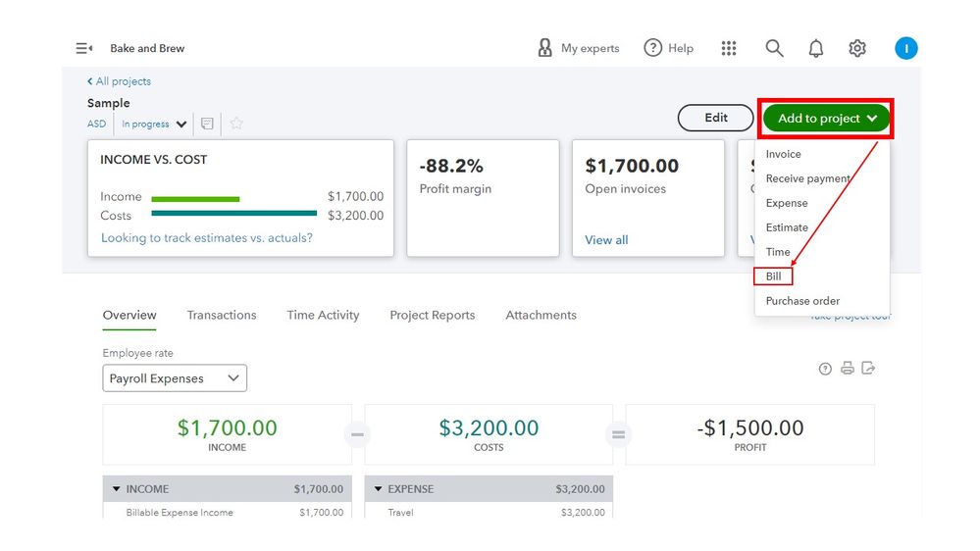Click the Edit button
This screenshot has width=980, height=551.
tap(716, 118)
